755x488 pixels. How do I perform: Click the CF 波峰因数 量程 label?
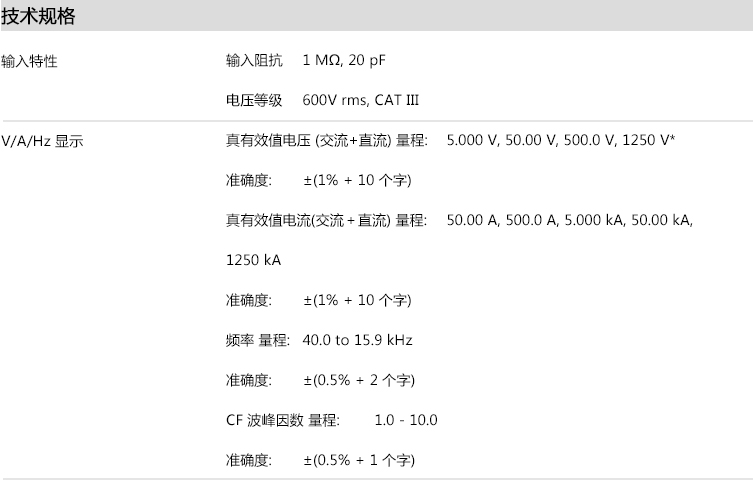(x=282, y=420)
